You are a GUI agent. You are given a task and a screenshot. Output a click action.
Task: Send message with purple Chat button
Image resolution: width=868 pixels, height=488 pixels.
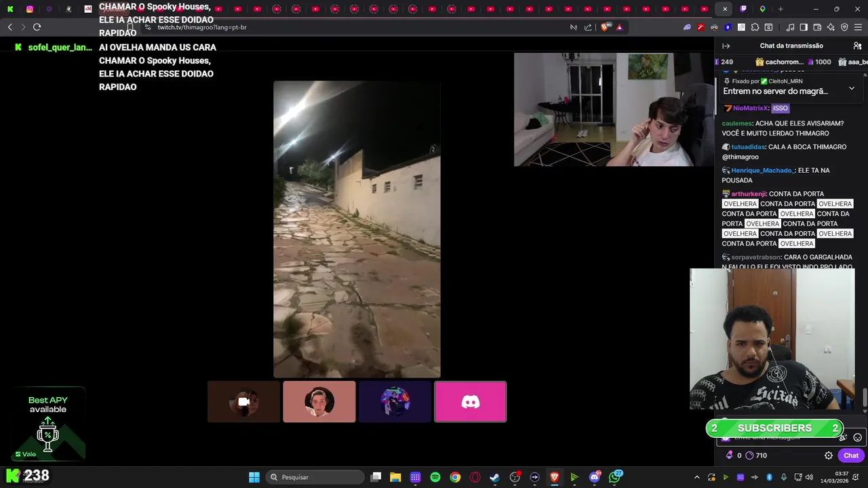(x=851, y=455)
